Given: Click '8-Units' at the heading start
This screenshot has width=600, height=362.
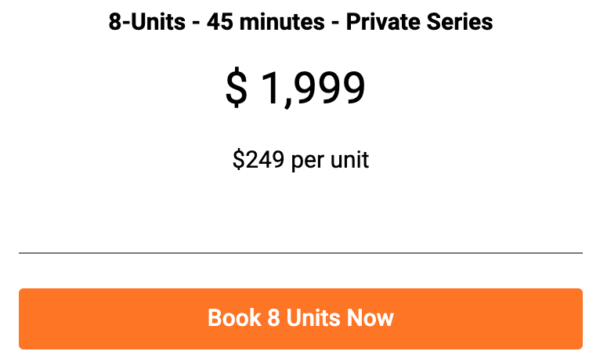Looking at the screenshot, I should point(147,22).
